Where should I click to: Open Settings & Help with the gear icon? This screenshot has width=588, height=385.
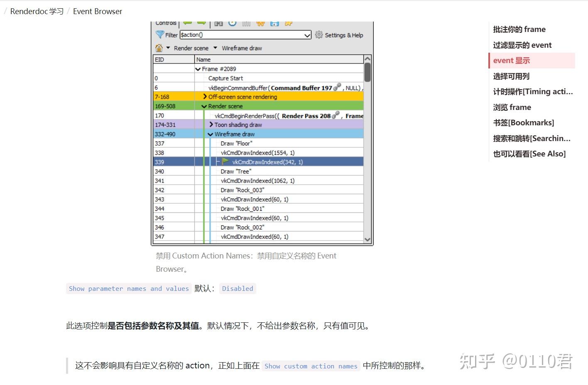coord(318,35)
